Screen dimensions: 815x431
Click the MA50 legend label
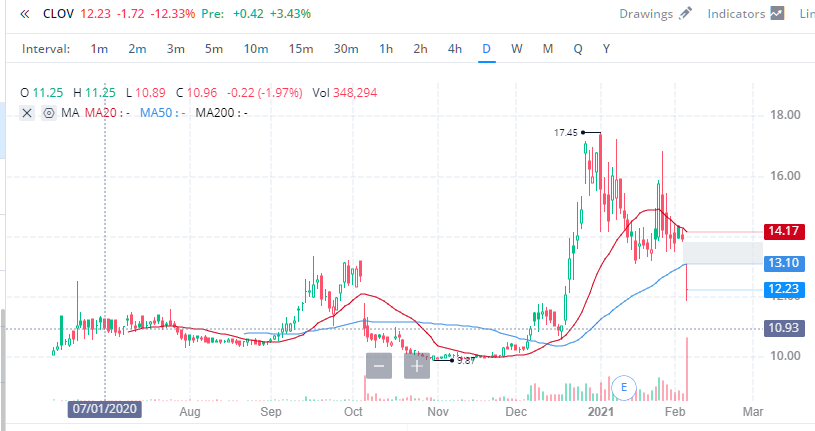pos(163,113)
